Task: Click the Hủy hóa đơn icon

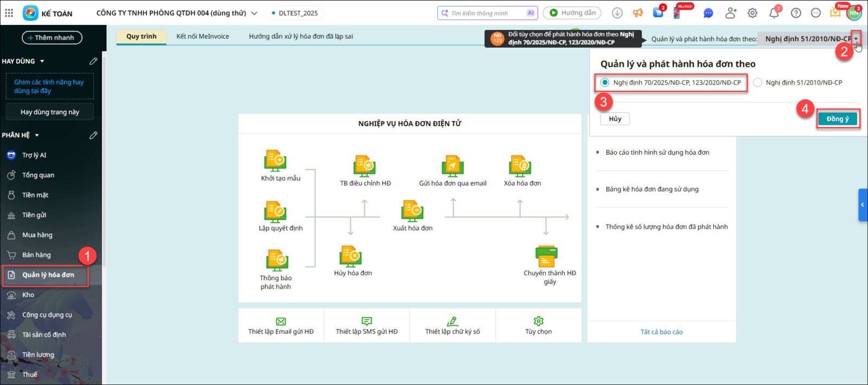Action: [x=351, y=256]
